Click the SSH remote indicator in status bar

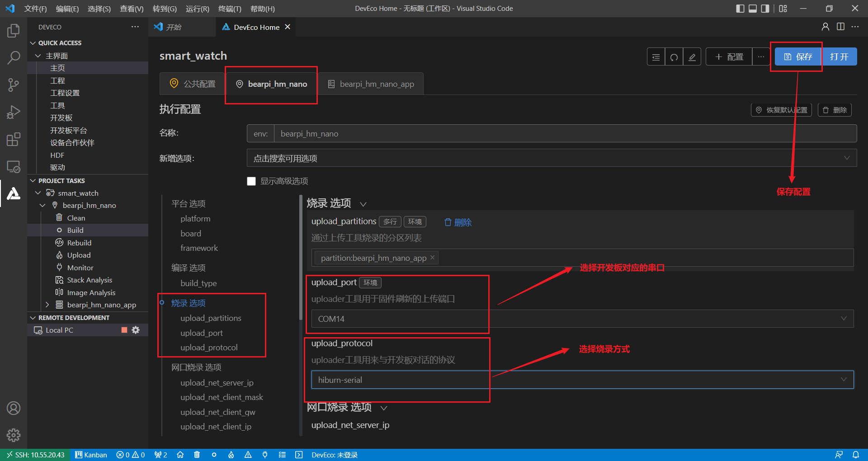36,455
